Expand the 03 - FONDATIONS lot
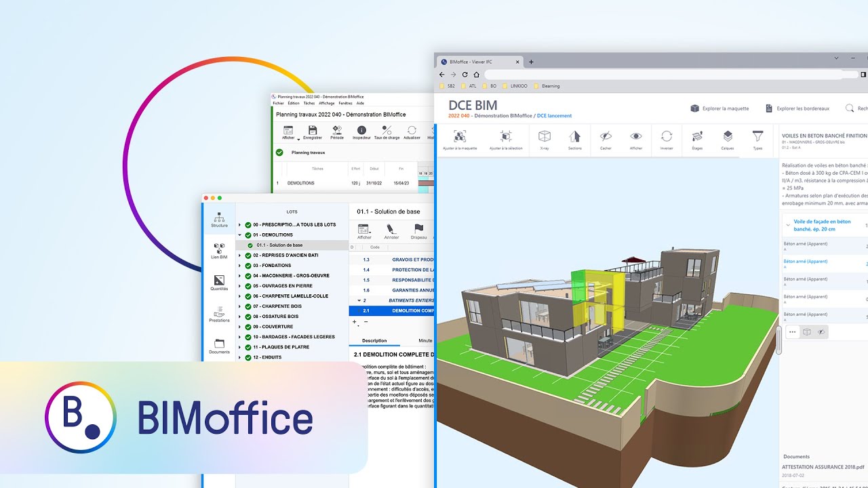Screen dimensions: 868x488 pos(239,266)
